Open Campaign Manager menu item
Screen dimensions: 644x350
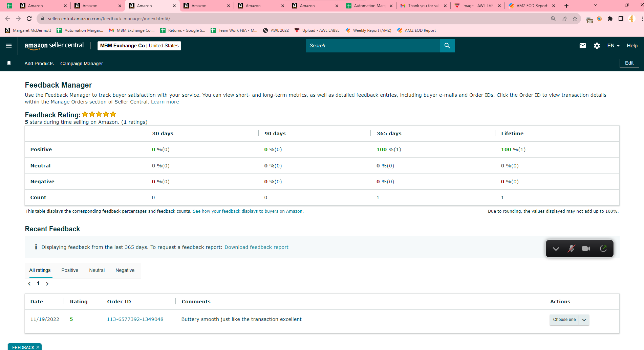(82, 64)
